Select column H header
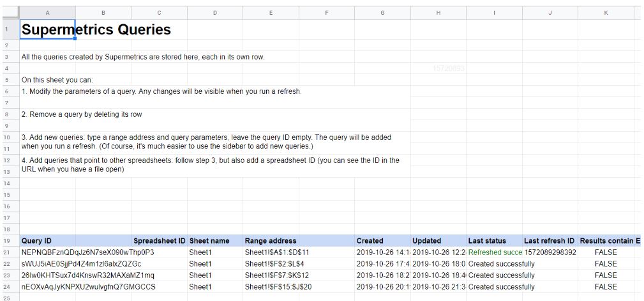The width and height of the screenshot is (644, 301). 438,13
